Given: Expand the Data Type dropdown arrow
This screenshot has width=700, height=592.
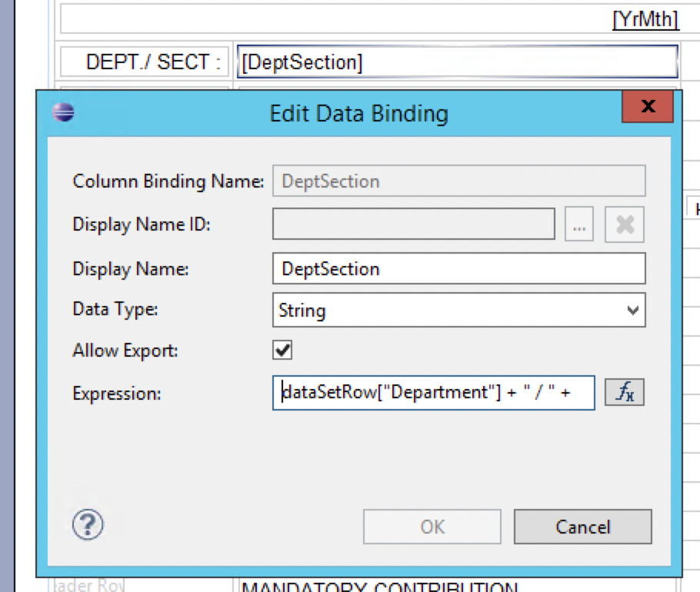Looking at the screenshot, I should (632, 311).
